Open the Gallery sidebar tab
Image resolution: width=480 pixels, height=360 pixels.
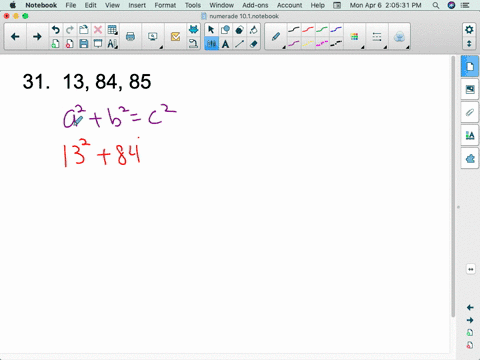pyautogui.click(x=470, y=89)
